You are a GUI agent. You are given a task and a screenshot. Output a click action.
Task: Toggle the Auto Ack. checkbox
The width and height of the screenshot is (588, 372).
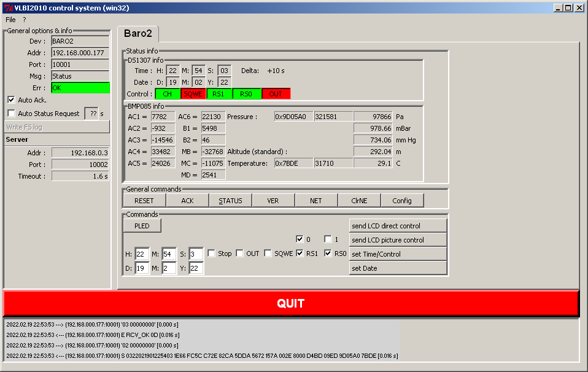pyautogui.click(x=11, y=99)
